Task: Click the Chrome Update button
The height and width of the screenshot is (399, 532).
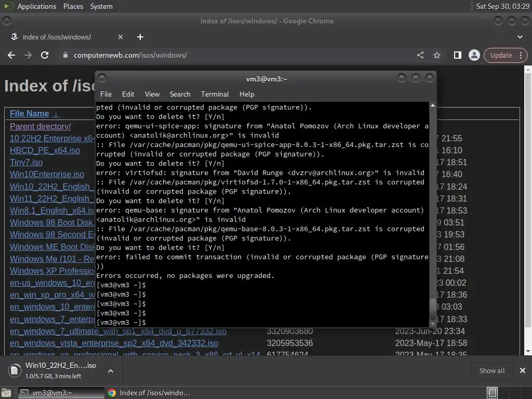Action: tap(501, 55)
